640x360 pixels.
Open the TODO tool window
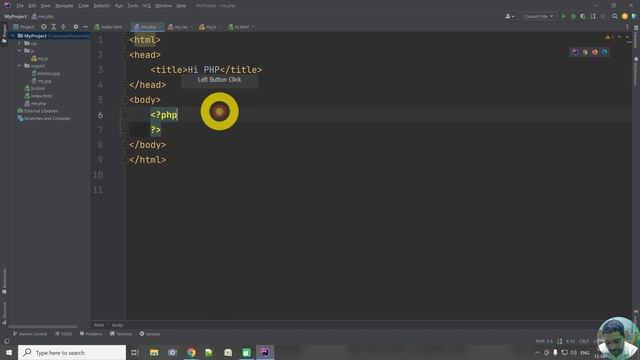[63, 334]
